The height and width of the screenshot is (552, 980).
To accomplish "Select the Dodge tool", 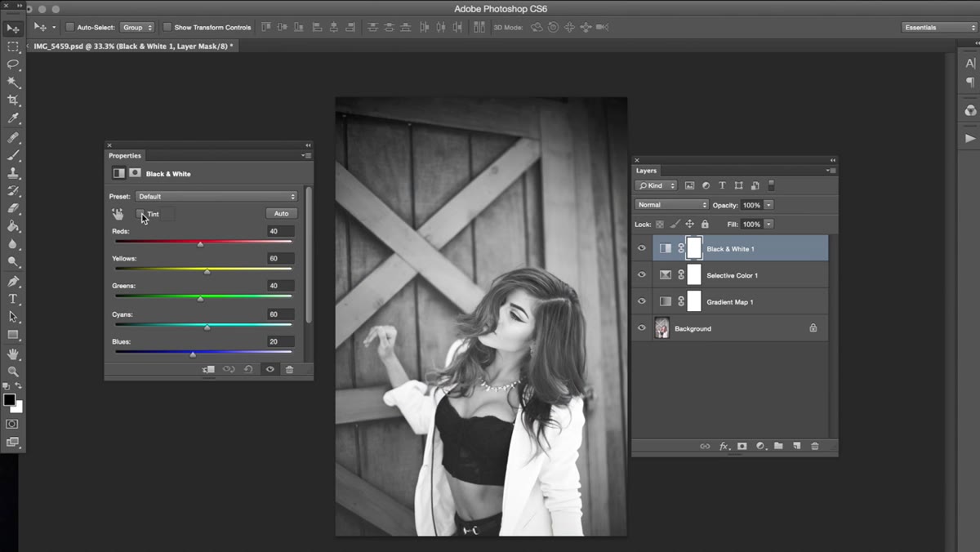I will 13,262.
